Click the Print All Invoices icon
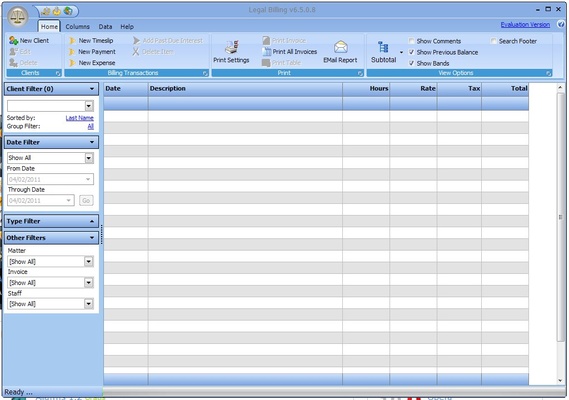The image size is (569, 400). pyautogui.click(x=267, y=52)
